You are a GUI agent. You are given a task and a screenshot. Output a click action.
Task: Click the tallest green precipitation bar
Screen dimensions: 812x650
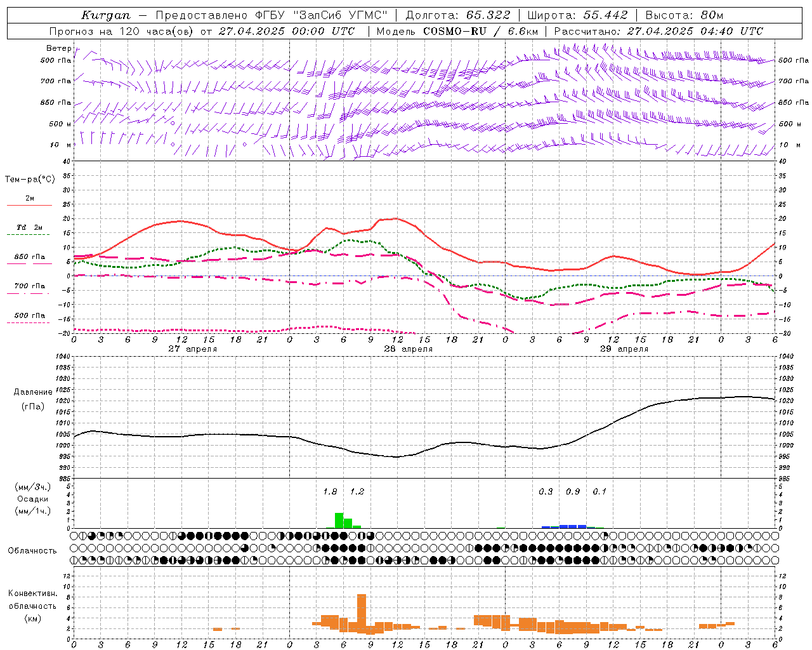click(x=339, y=521)
